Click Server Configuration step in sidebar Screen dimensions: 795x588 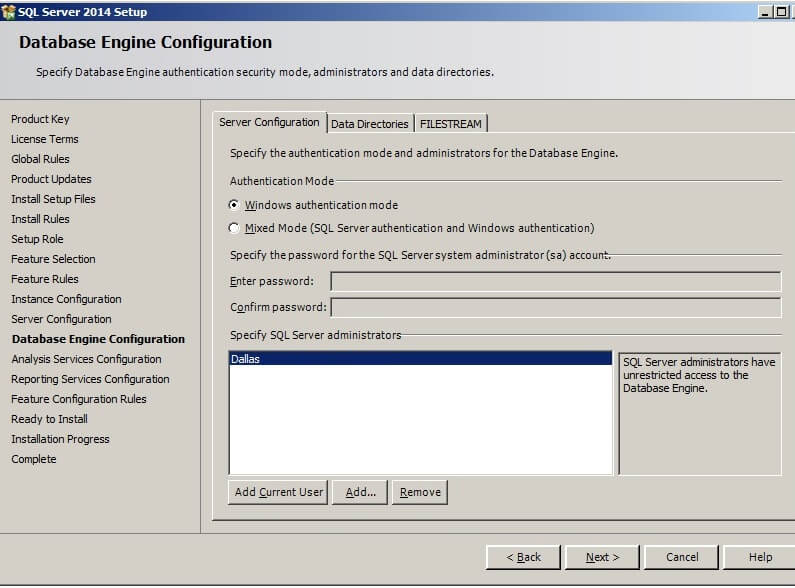click(61, 319)
